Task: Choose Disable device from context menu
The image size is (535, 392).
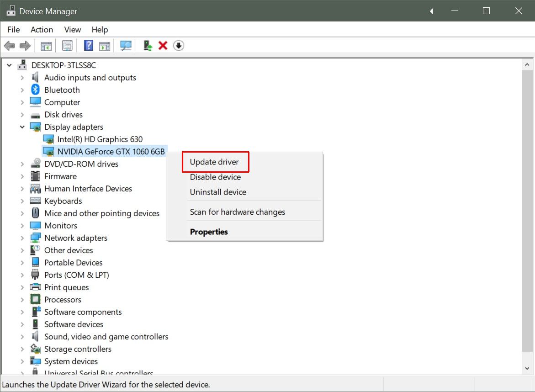Action: coord(215,177)
